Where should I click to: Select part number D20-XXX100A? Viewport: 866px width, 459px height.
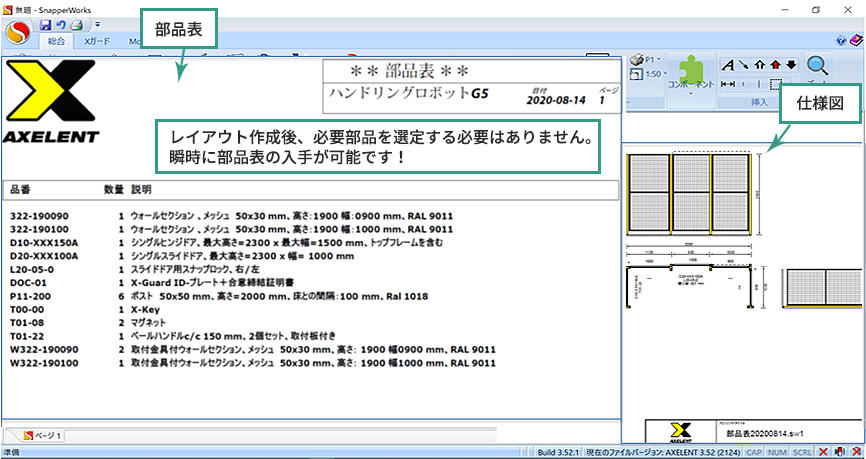44,256
